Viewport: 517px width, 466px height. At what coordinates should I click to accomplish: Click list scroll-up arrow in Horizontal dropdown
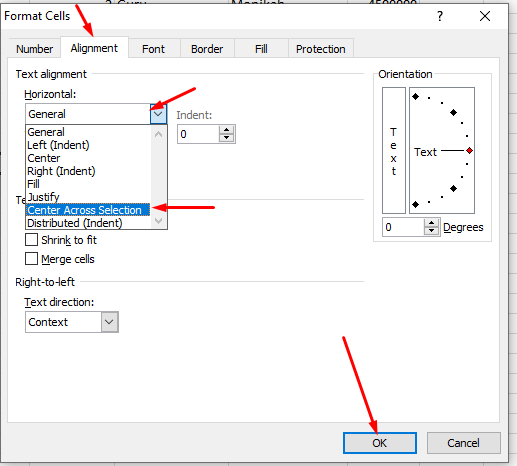[159, 134]
